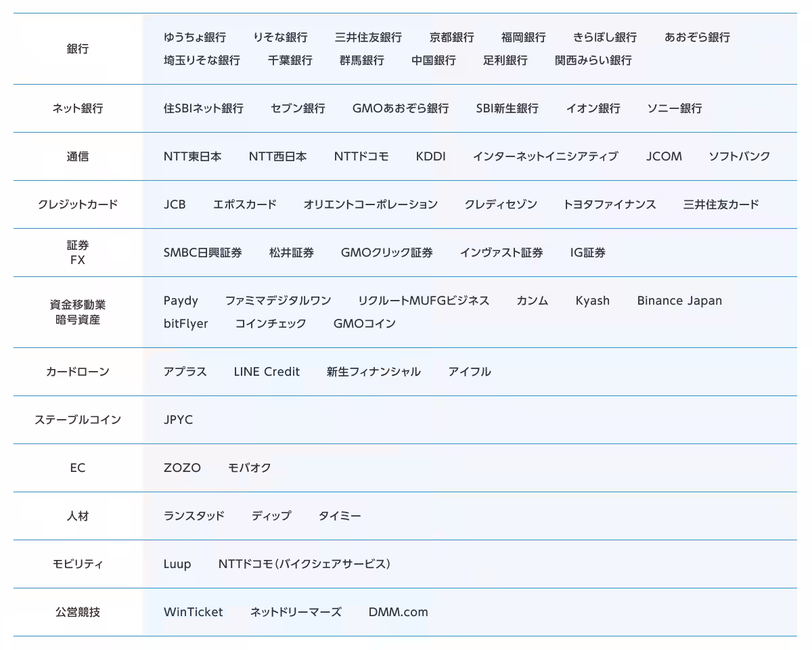Select エポスカード entry
This screenshot has height=650, width=812.
coord(245,204)
